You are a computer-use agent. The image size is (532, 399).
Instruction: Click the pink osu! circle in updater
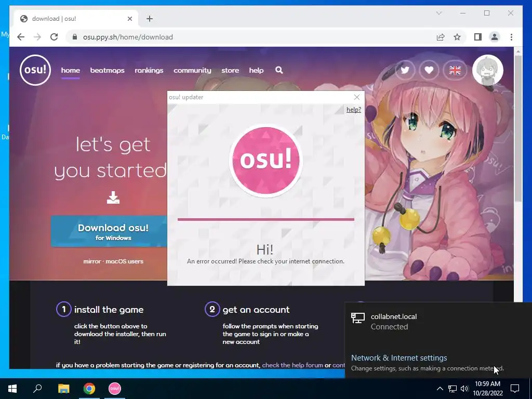click(265, 160)
